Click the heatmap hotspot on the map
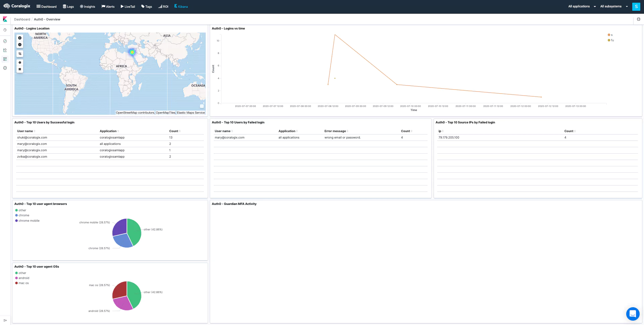This screenshot has height=325, width=644. (x=132, y=52)
